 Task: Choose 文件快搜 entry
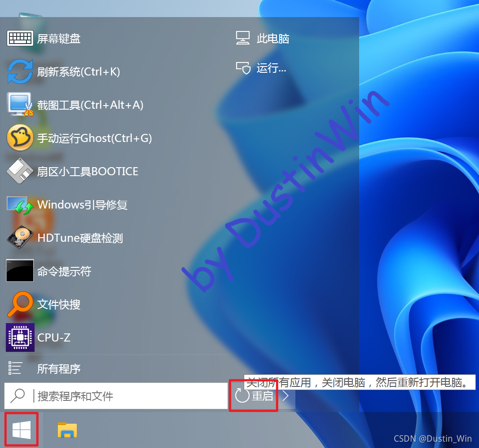59,304
